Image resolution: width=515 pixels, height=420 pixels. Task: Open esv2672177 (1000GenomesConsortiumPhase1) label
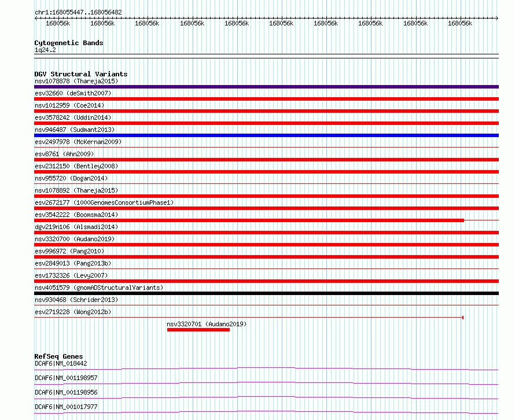[104, 202]
